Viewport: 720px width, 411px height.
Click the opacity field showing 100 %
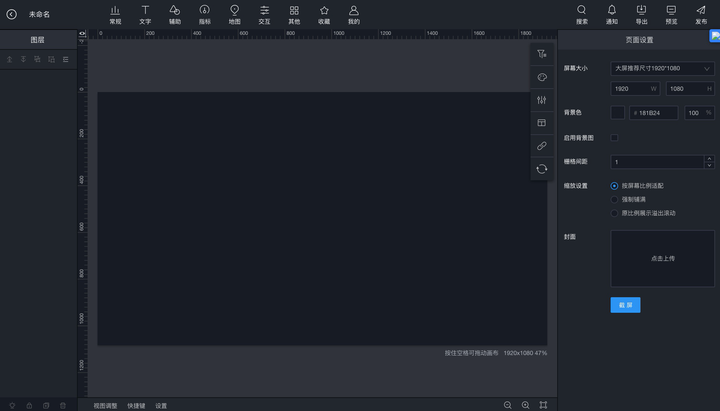pos(699,113)
